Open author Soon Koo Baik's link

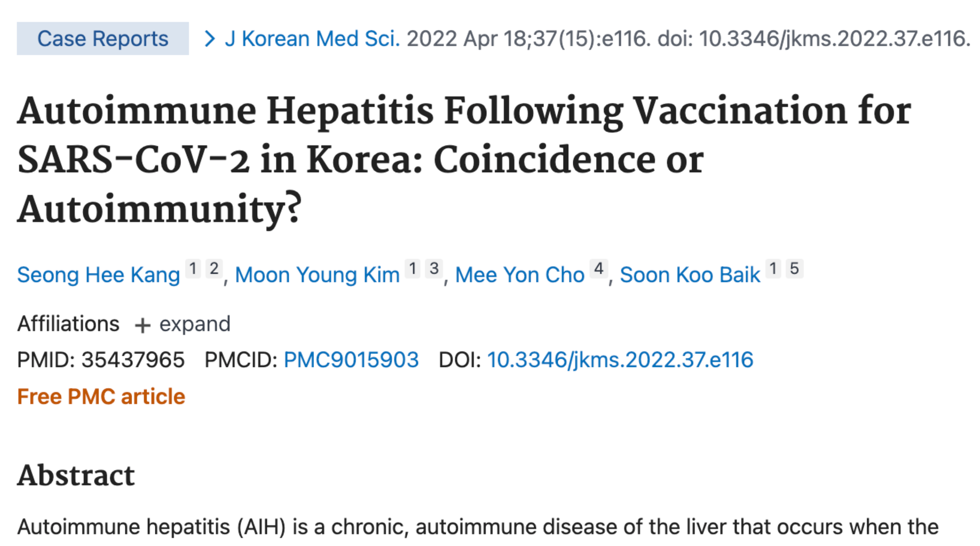pyautogui.click(x=690, y=274)
